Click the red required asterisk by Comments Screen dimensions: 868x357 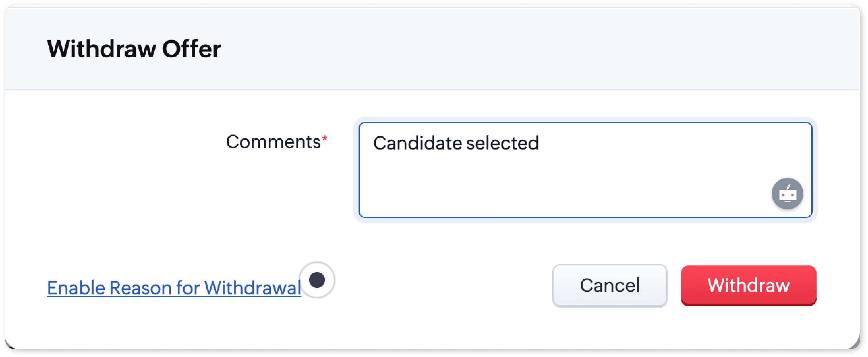(x=325, y=139)
